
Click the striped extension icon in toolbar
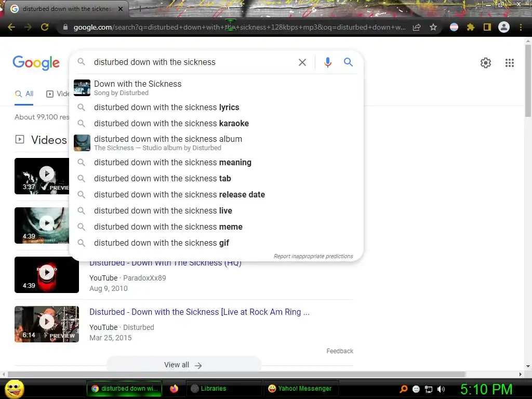tap(454, 27)
